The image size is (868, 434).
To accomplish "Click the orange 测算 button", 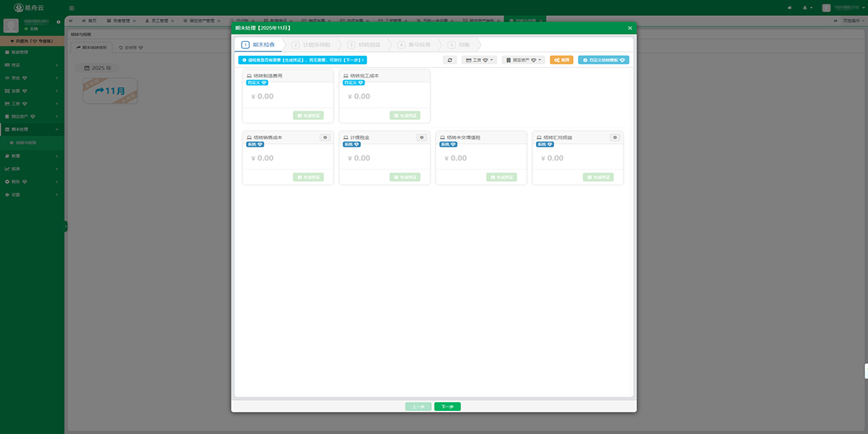I will (x=561, y=60).
